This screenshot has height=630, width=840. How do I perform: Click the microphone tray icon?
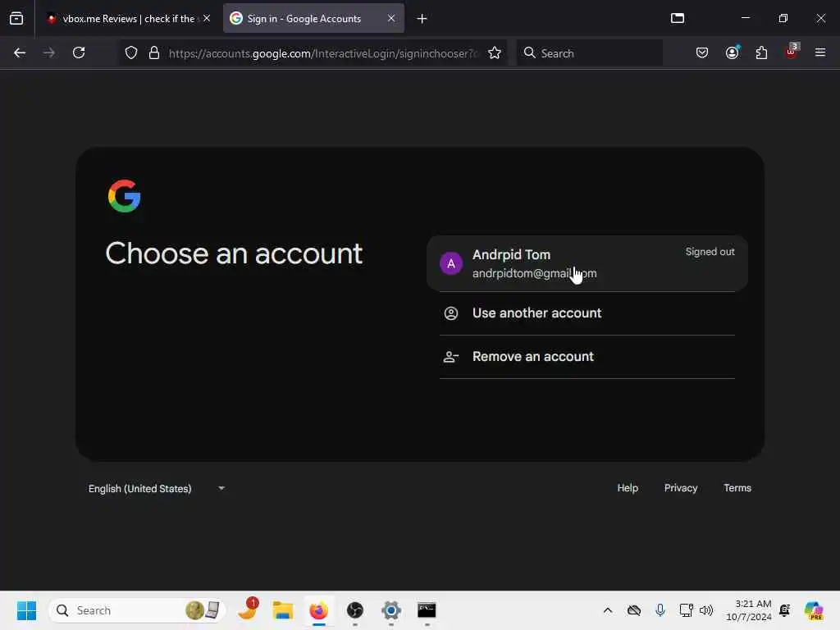pos(660,610)
